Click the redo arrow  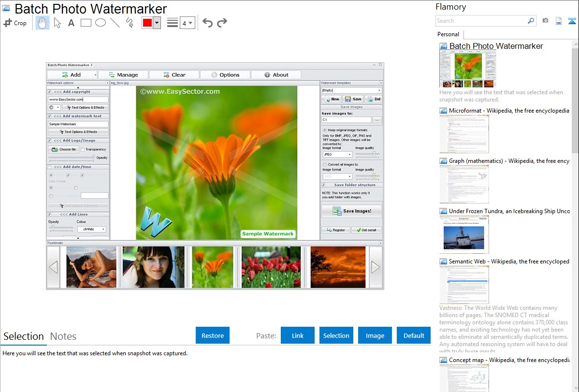click(x=222, y=23)
